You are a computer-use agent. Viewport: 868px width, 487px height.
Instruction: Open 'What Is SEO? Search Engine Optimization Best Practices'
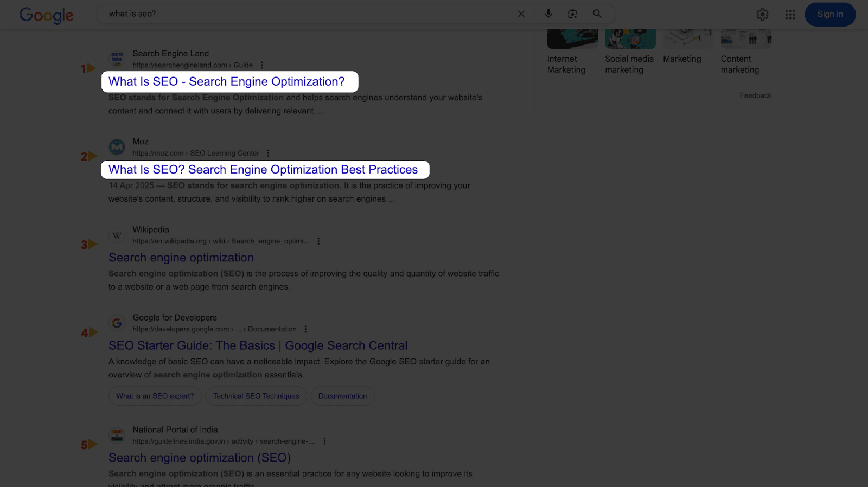point(263,170)
